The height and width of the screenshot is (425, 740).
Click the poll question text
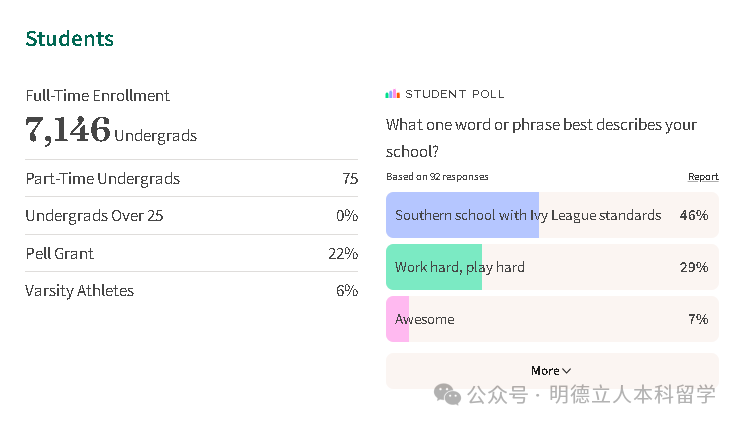pos(541,138)
